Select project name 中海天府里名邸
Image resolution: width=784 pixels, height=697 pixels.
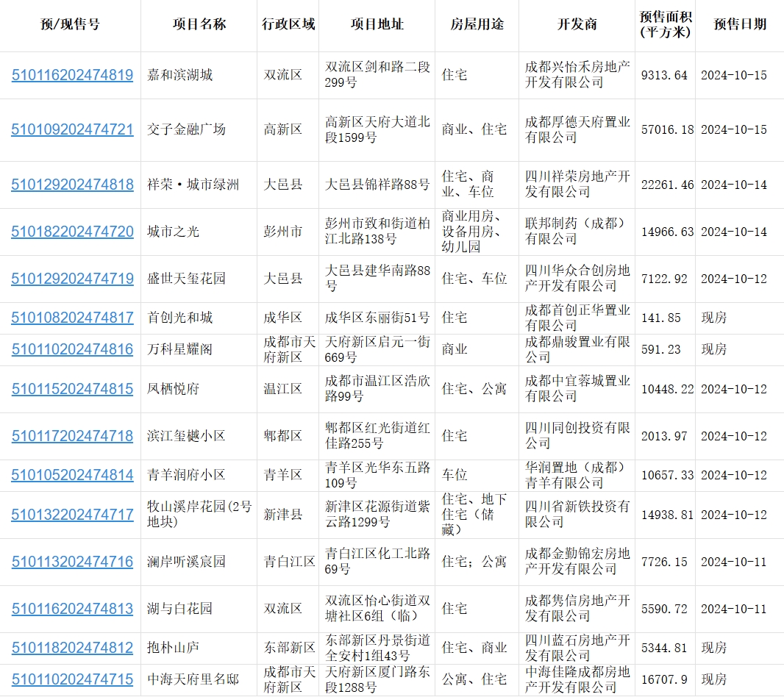pos(193,679)
